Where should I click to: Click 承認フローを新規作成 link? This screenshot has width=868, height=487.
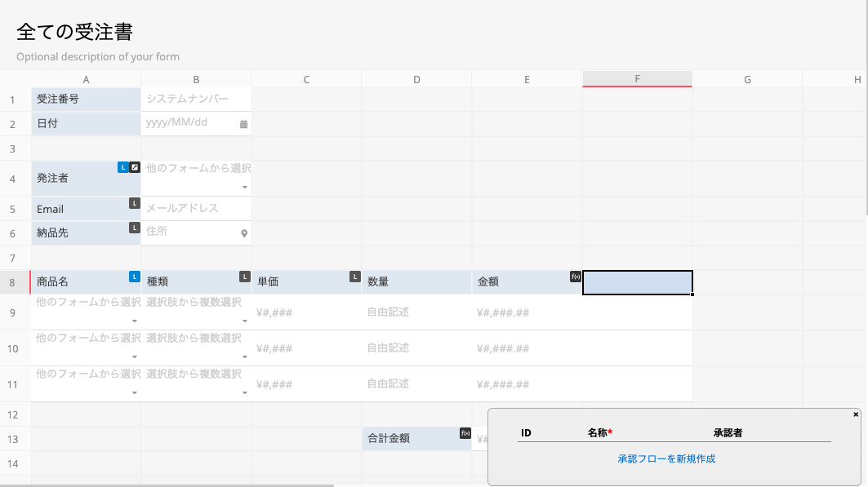[666, 459]
